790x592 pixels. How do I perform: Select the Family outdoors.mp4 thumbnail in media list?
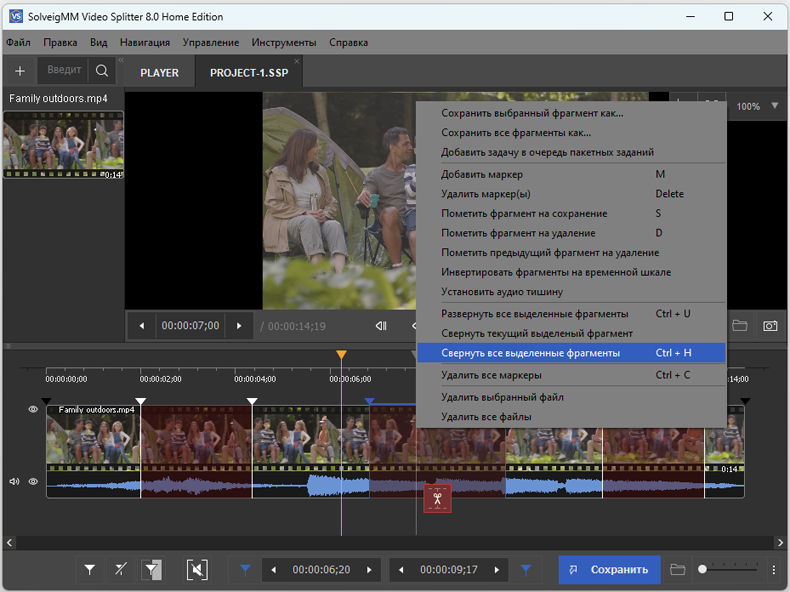[63, 145]
